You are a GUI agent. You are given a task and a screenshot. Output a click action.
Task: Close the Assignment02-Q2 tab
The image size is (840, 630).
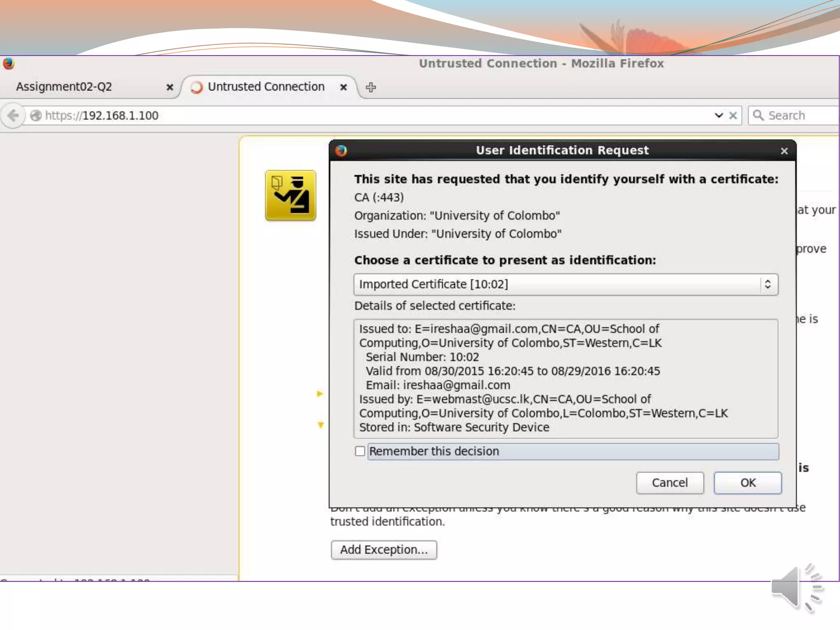pos(169,87)
